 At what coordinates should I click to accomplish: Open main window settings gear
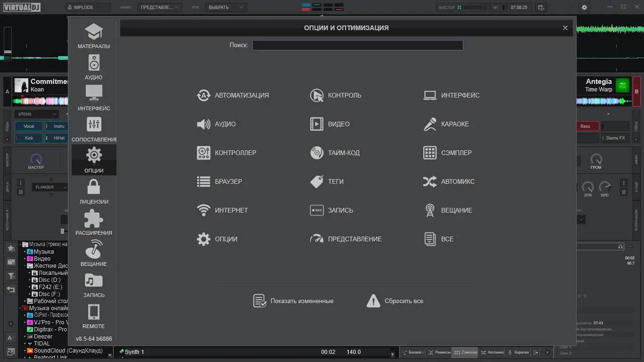[585, 8]
